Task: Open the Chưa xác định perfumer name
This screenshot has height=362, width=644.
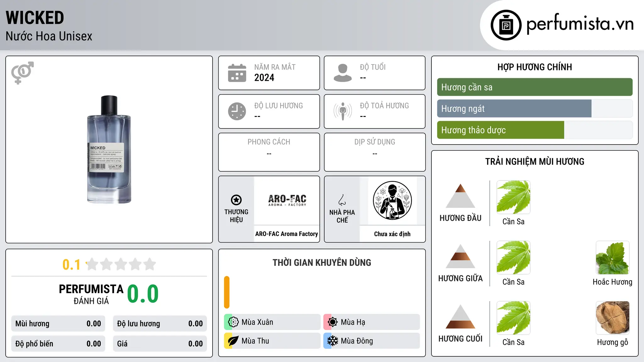Action: click(392, 234)
